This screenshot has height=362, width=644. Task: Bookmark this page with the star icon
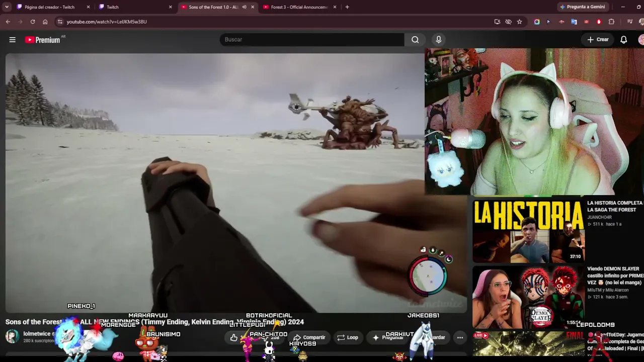519,22
